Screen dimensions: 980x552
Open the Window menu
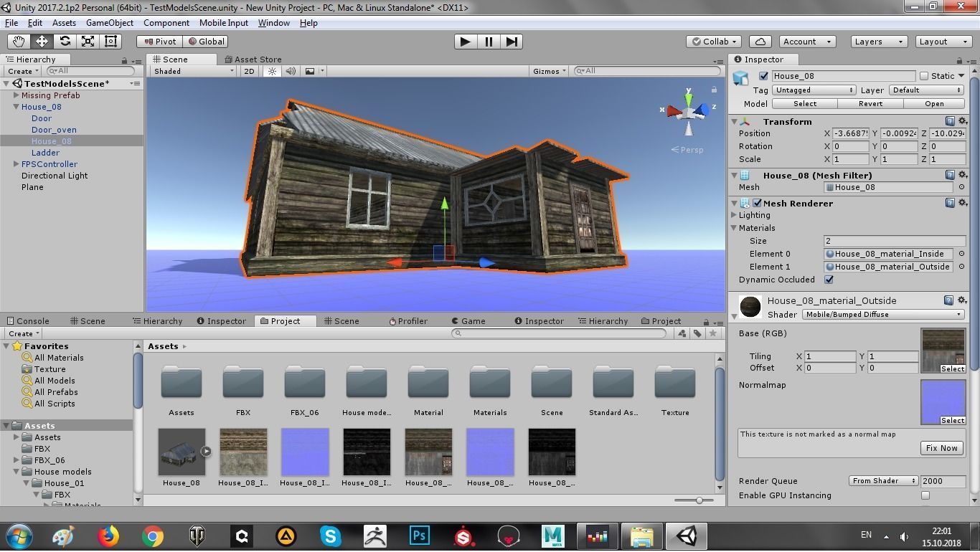[273, 23]
